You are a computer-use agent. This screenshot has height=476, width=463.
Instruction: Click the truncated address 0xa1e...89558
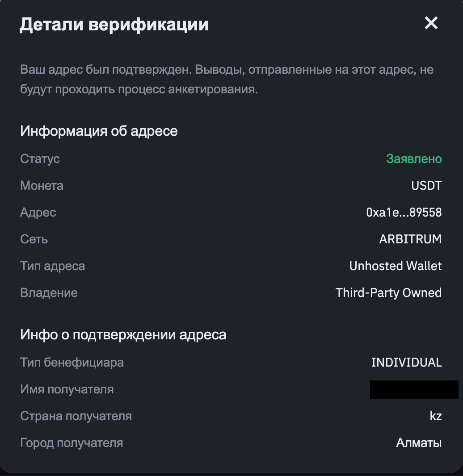(x=404, y=212)
